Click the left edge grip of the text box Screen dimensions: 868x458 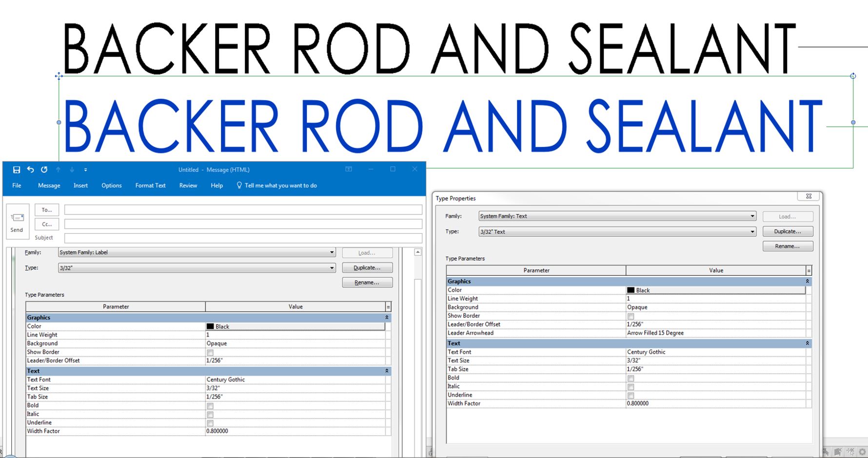[59, 122]
